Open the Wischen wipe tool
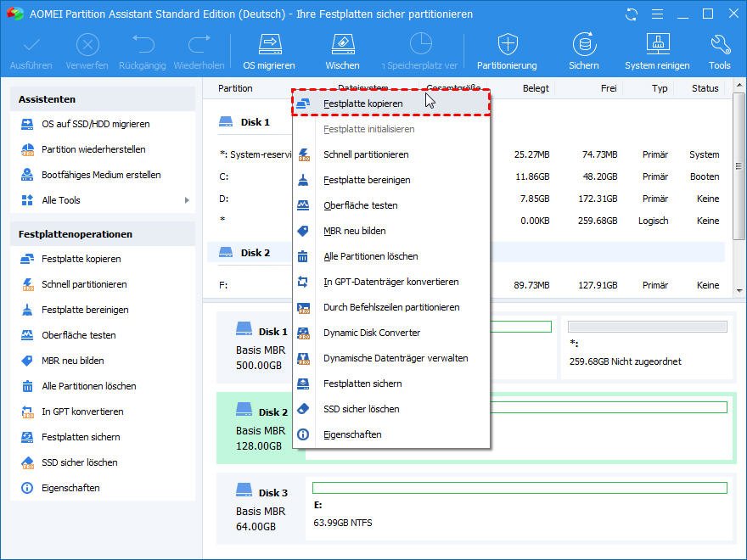This screenshot has width=747, height=560. pos(343,52)
